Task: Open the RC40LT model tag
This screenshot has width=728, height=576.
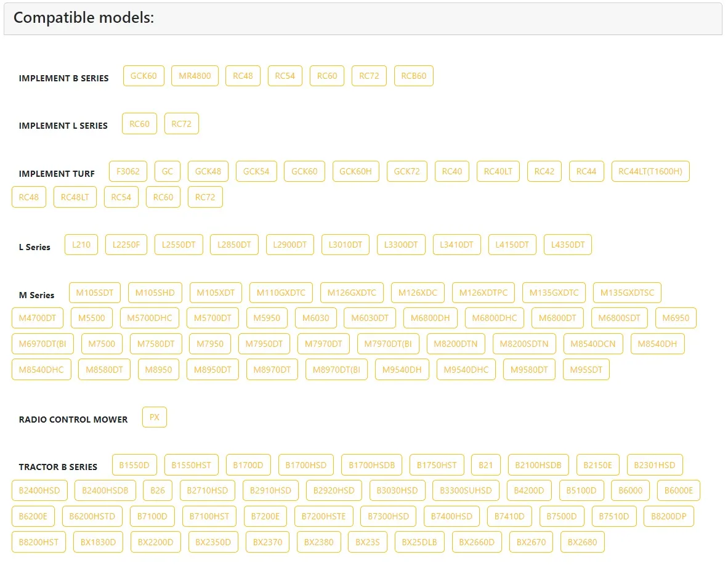Action: [x=498, y=171]
